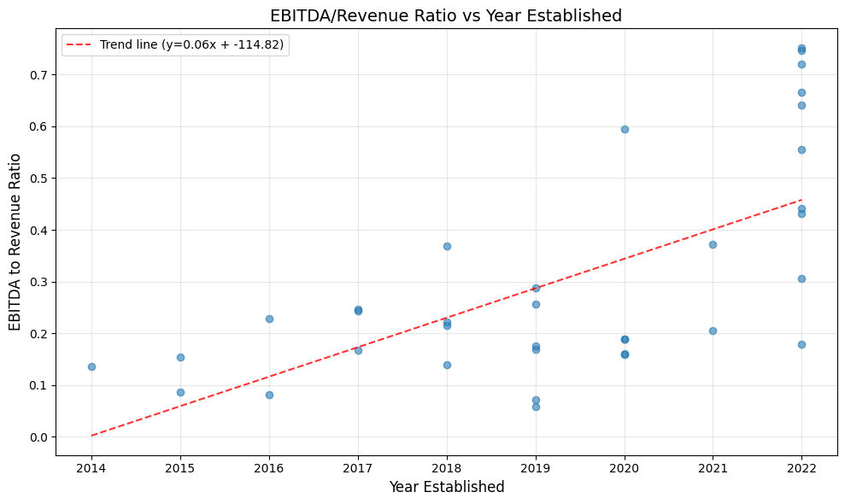This screenshot has height=504, width=845.
Task: Click the 2022 x-axis tick label
Action: (x=801, y=468)
